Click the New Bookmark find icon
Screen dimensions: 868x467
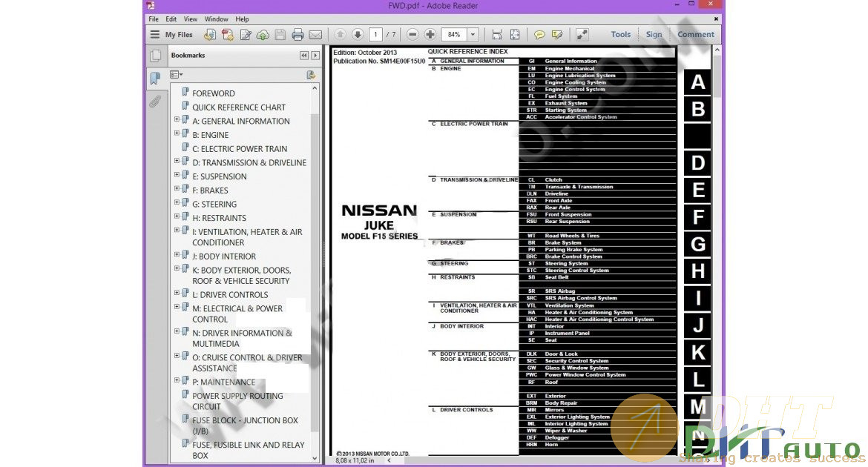tap(311, 75)
